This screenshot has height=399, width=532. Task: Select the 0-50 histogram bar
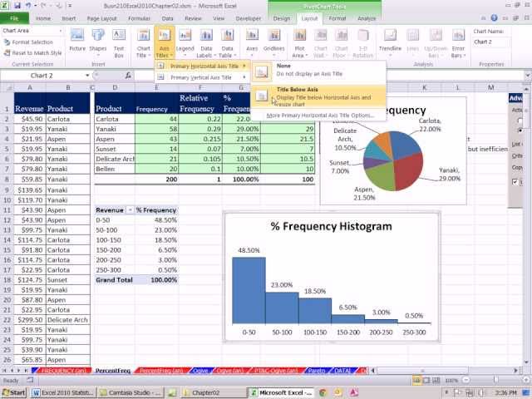coord(249,290)
